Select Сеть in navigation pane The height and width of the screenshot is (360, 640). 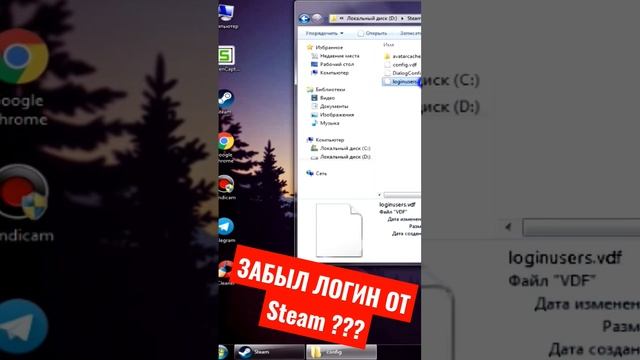[316, 173]
